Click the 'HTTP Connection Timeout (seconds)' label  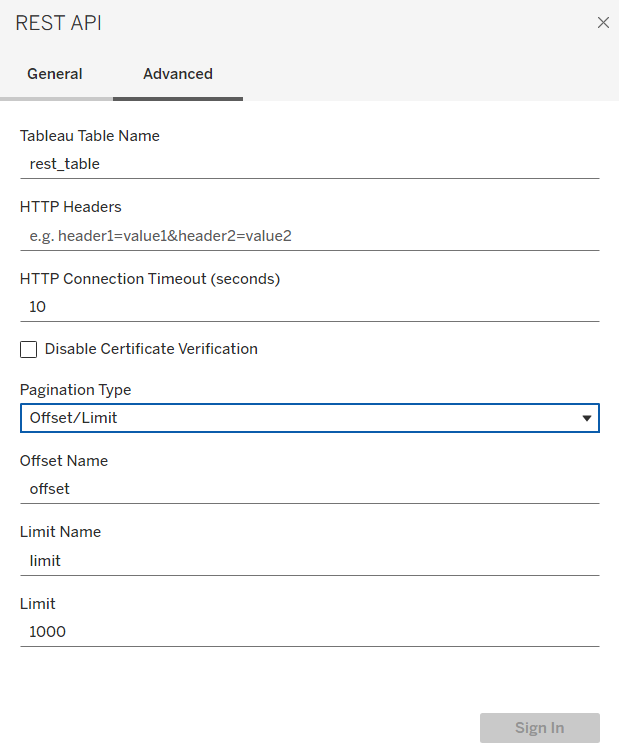(150, 279)
